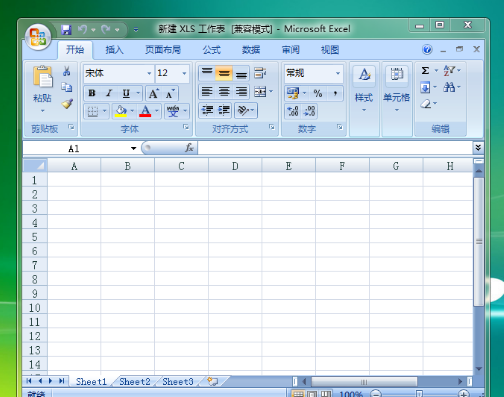The width and height of the screenshot is (504, 397).
Task: Toggle middle vertical alignment
Action: 224,73
